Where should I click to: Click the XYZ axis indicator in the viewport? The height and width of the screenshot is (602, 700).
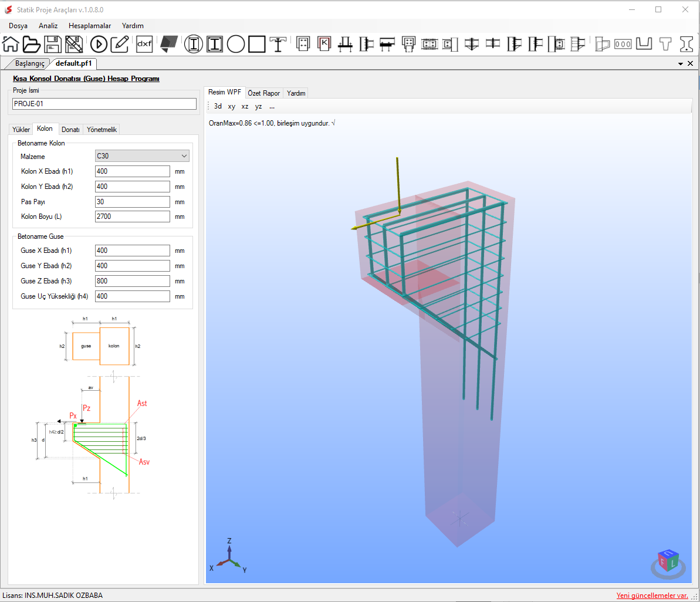pyautogui.click(x=229, y=556)
